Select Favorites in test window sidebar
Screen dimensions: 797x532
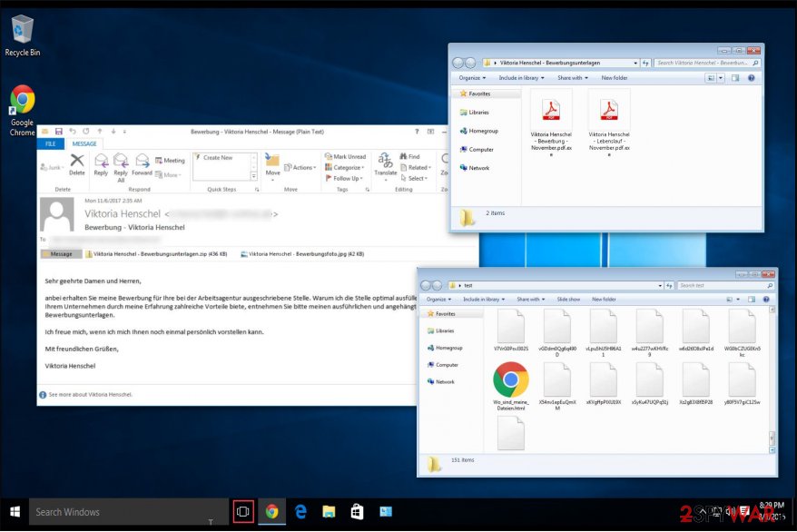click(441, 314)
